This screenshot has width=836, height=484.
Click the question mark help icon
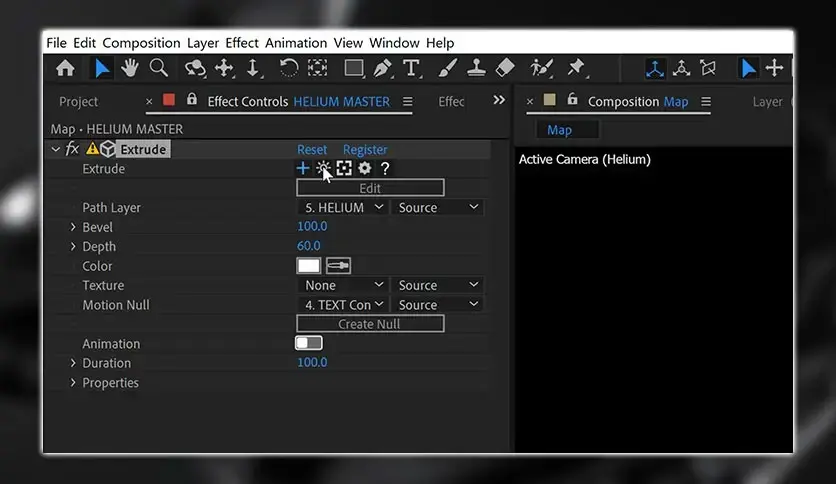[x=385, y=168]
